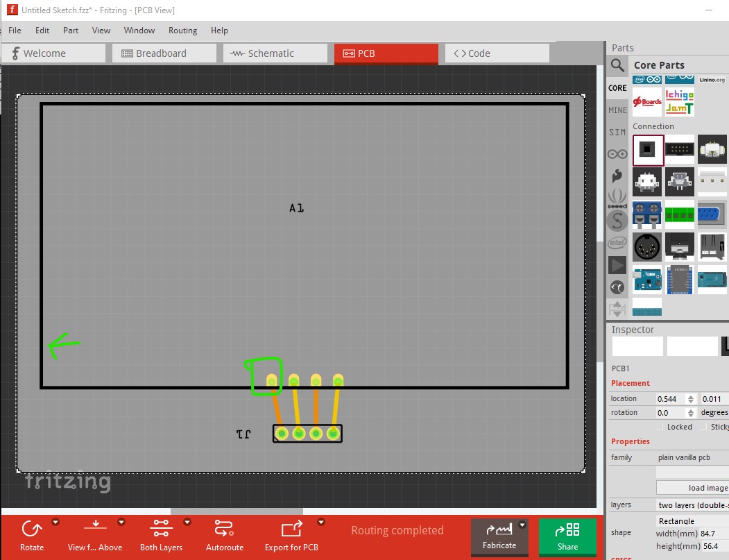The image size is (729, 560).
Task: Open the Rotate options dropdown arrow
Action: click(x=55, y=522)
